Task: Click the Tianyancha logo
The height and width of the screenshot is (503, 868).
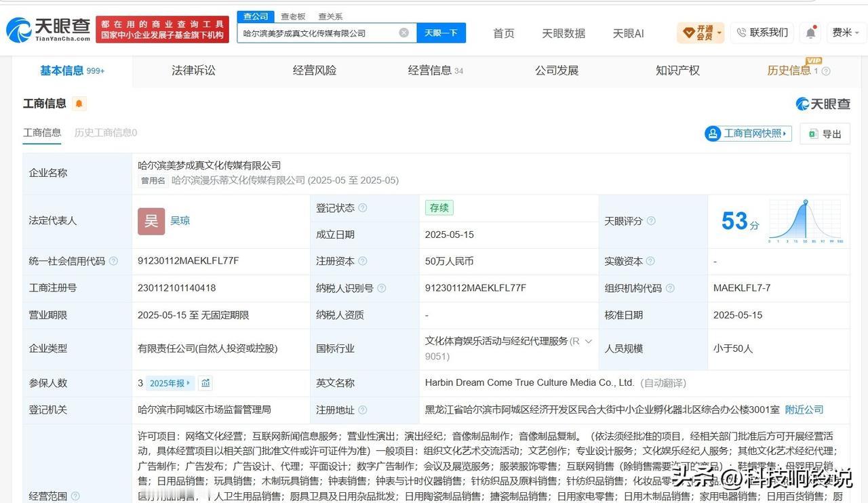Action: click(48, 30)
